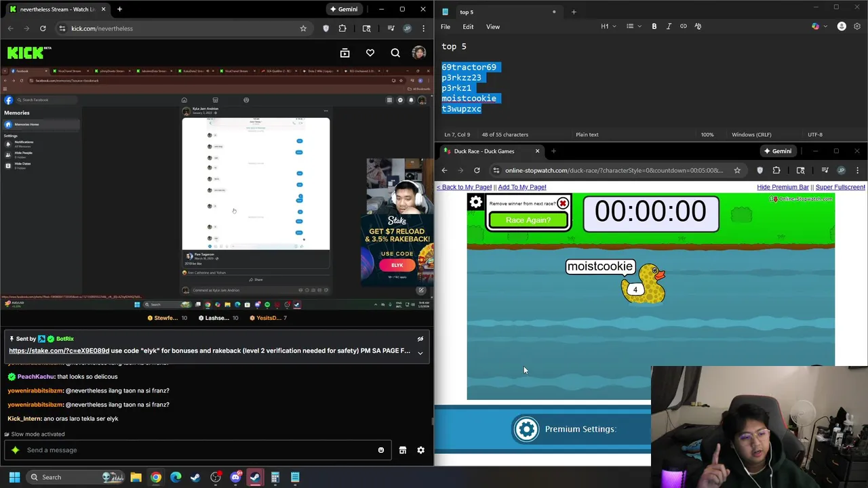Open Kick chat settings gear
This screenshot has height=488, width=868.
[420, 450]
